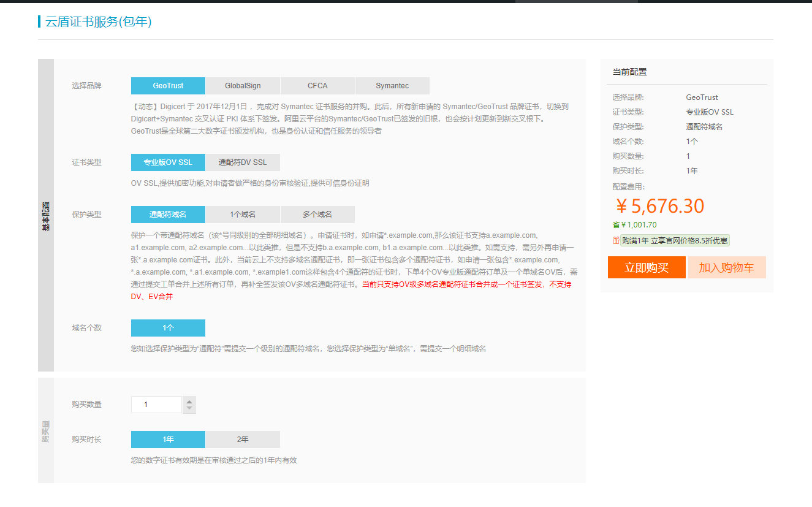This screenshot has height=507, width=812.
Task: Increase 购买数量 with the up arrow
Action: tap(189, 401)
